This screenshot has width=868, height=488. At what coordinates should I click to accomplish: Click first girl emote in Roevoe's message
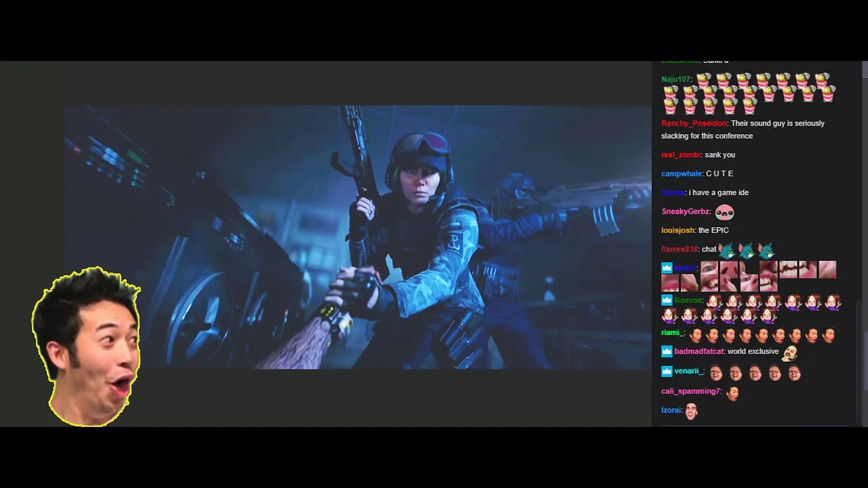pos(713,302)
